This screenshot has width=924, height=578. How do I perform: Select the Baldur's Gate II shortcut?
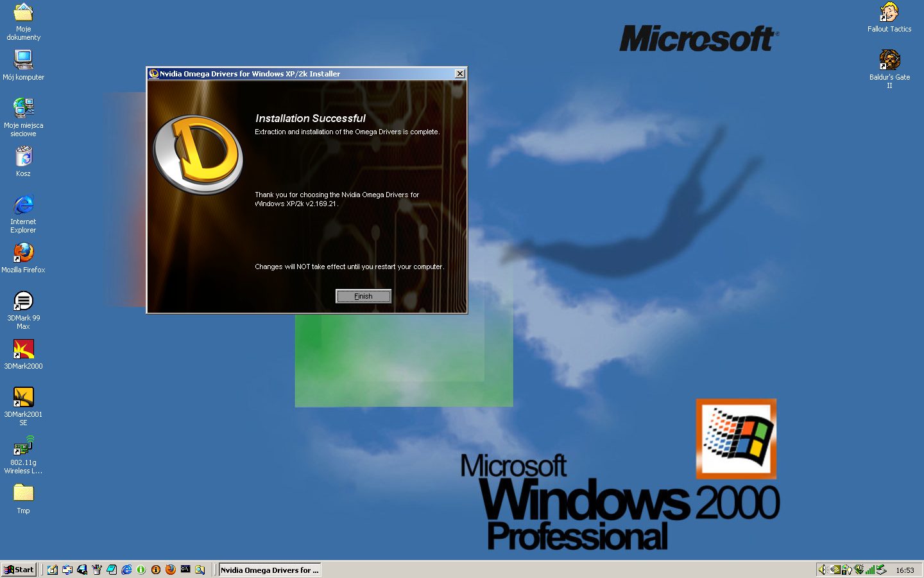889,60
